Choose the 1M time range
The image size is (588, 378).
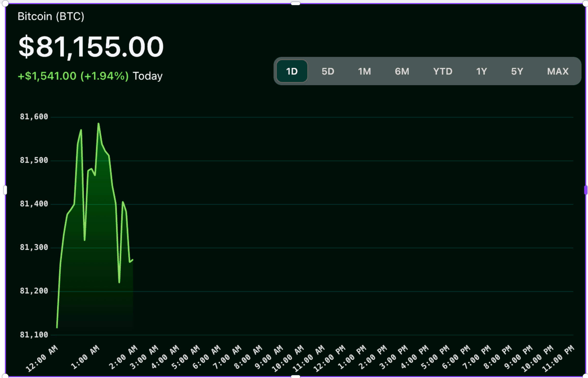click(x=364, y=71)
